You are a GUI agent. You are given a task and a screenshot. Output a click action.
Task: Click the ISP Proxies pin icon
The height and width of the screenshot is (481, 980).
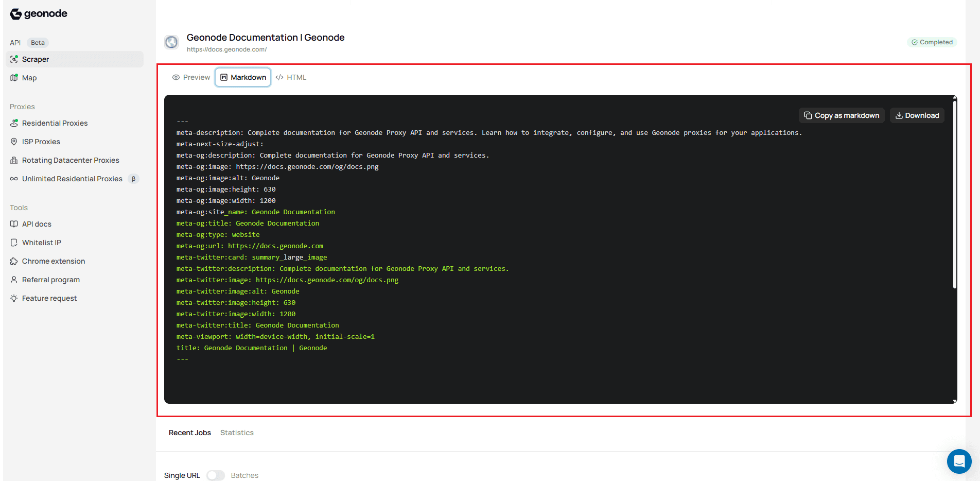tap(14, 142)
